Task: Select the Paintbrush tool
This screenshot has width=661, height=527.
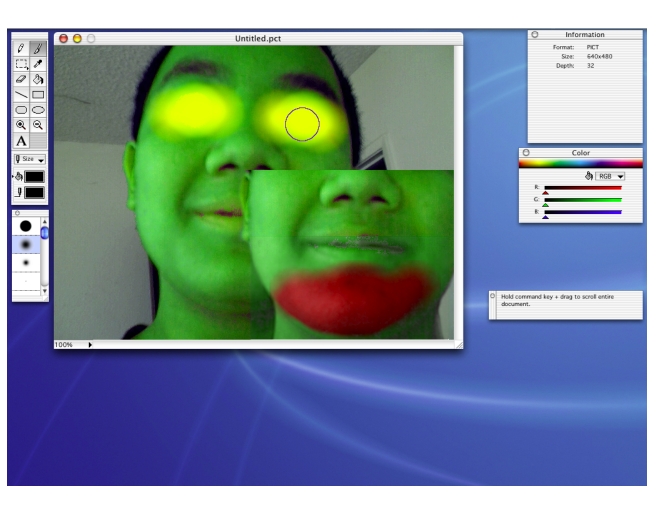Action: [38, 49]
